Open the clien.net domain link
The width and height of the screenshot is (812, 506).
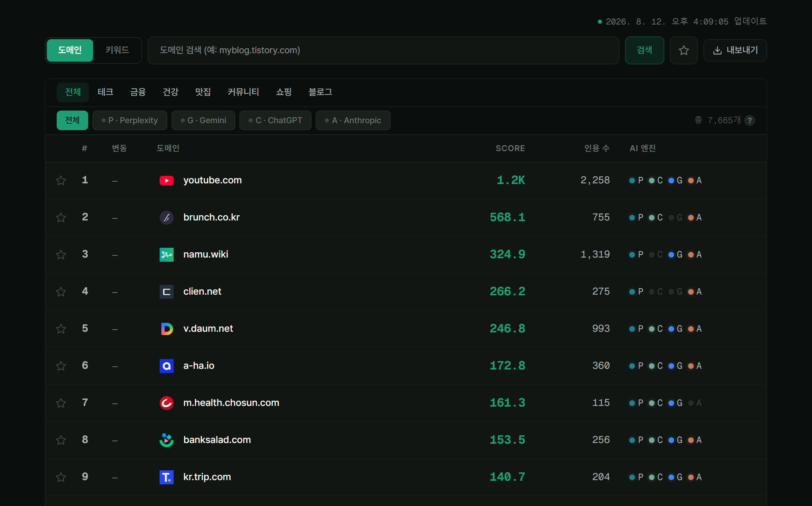202,291
